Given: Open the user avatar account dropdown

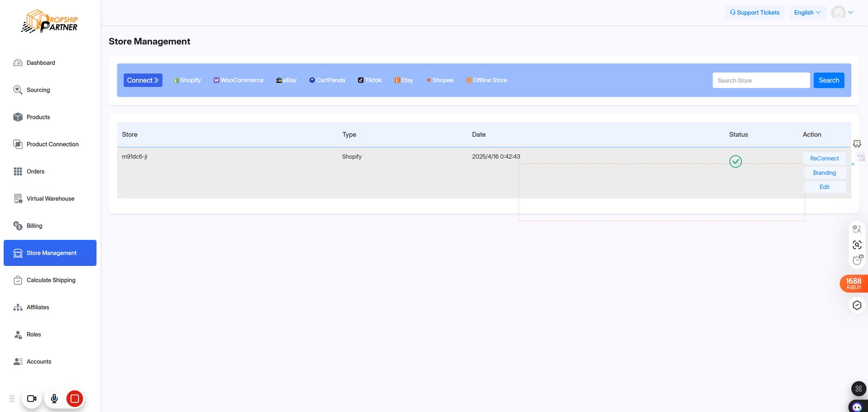Looking at the screenshot, I should [843, 12].
